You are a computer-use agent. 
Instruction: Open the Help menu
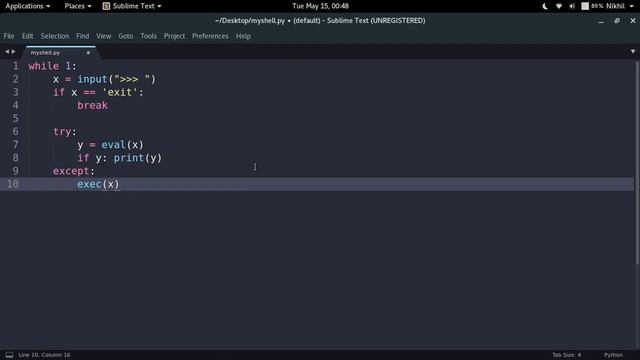point(243,36)
